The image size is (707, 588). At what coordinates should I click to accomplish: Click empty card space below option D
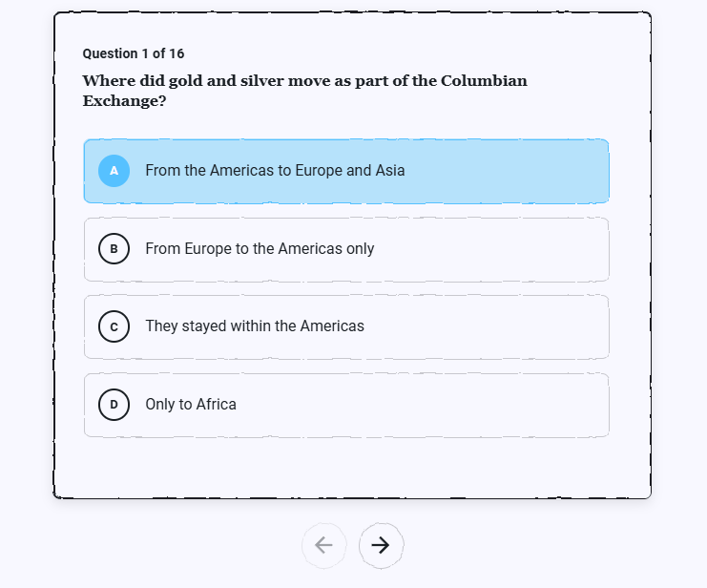[346, 467]
